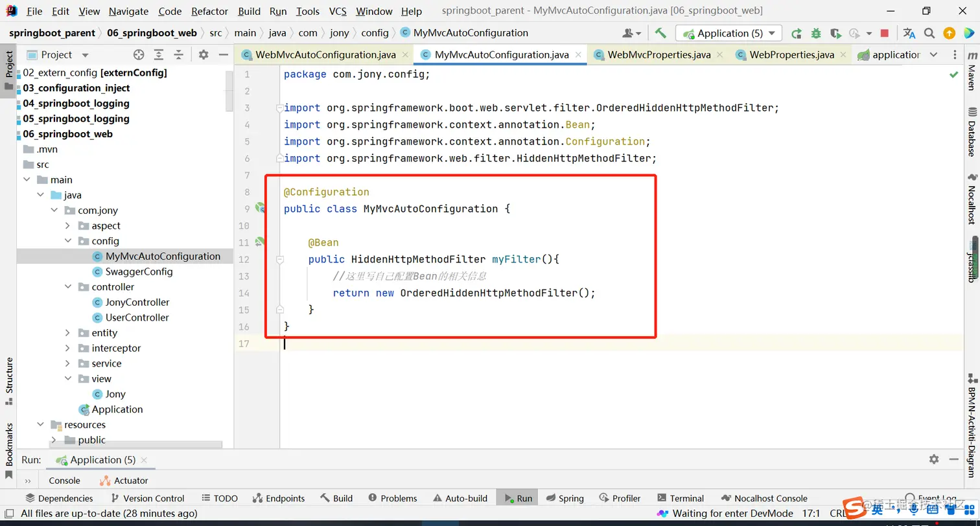Click the Spring bean gutter icon on line 9
Screen dimensions: 980x526
point(260,208)
